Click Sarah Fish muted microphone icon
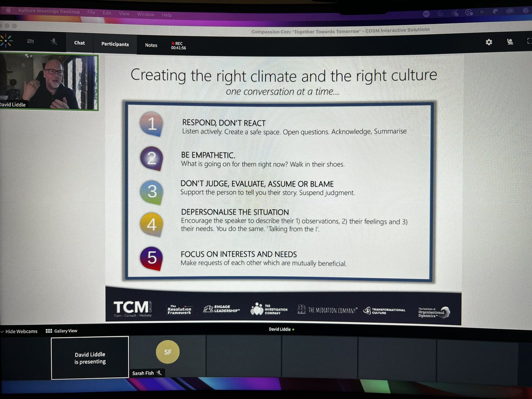This screenshot has width=532, height=399. coord(159,373)
